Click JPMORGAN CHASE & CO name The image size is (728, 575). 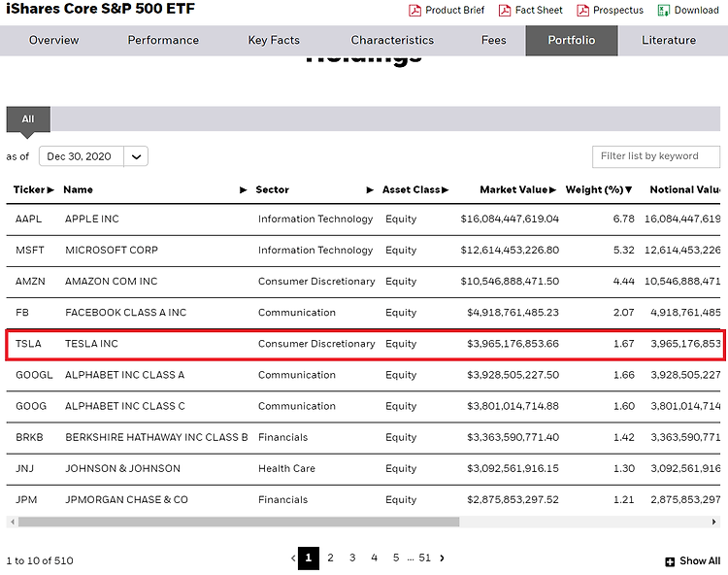126,500
